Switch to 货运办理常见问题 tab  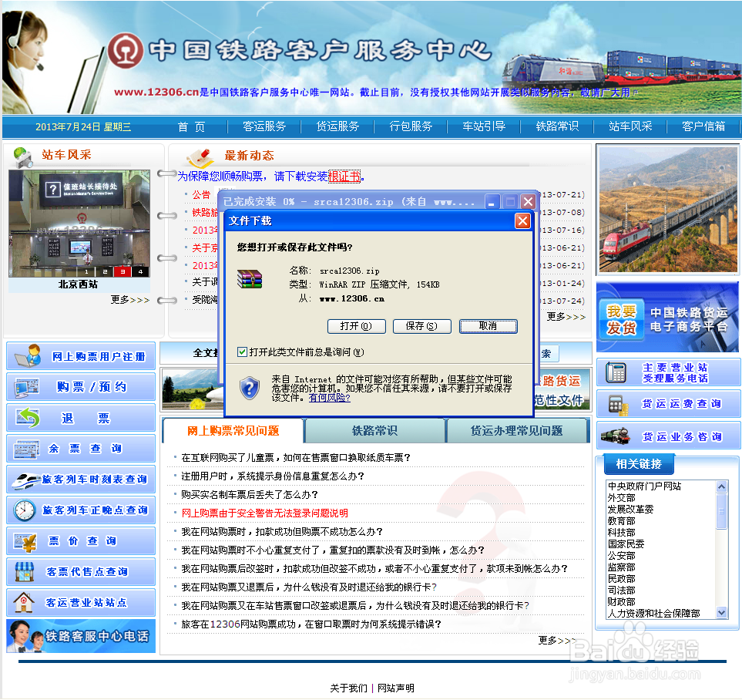tap(516, 430)
